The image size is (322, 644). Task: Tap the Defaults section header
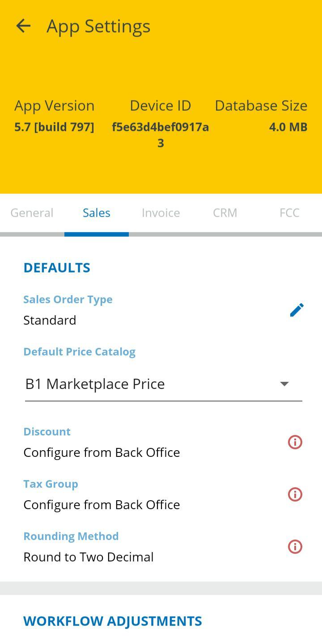click(x=57, y=268)
